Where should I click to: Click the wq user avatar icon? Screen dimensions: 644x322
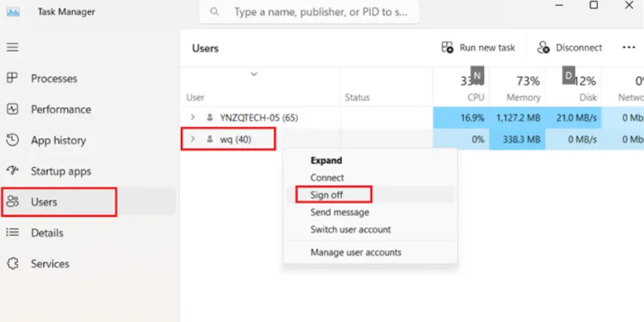(x=210, y=139)
